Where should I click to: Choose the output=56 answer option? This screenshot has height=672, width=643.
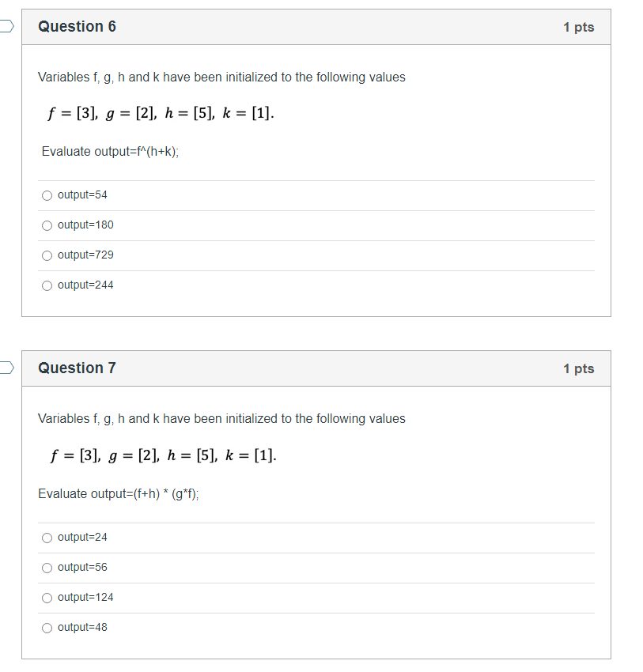click(x=47, y=568)
